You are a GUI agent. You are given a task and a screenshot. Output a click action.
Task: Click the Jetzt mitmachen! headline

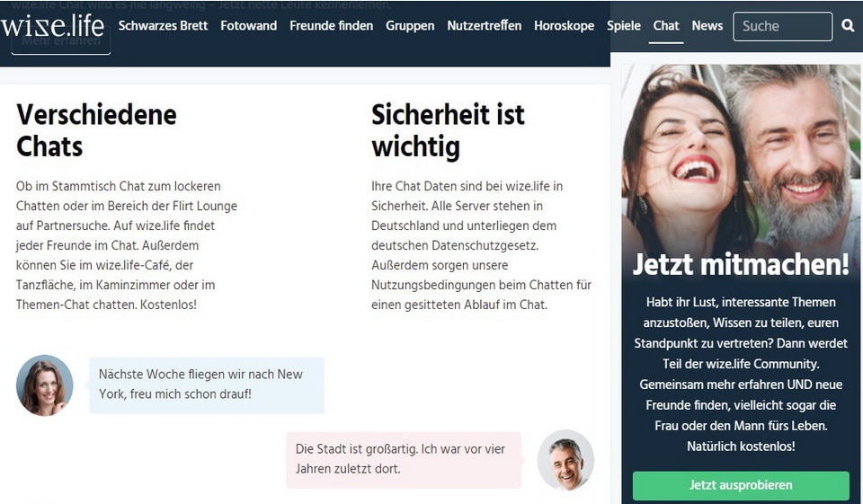pos(741,265)
